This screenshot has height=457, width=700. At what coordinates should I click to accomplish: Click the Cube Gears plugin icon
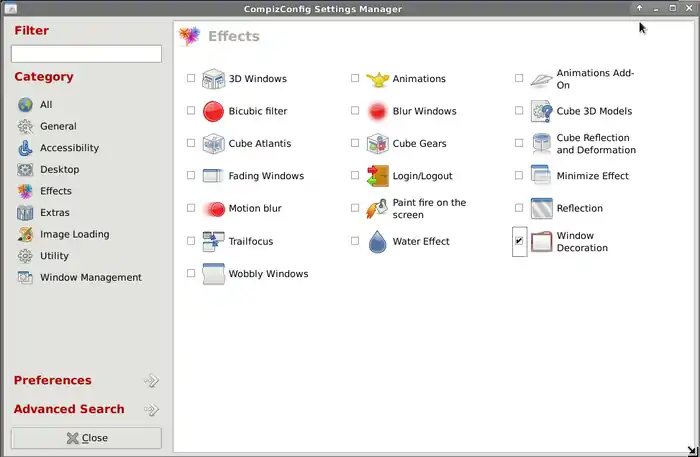377,144
